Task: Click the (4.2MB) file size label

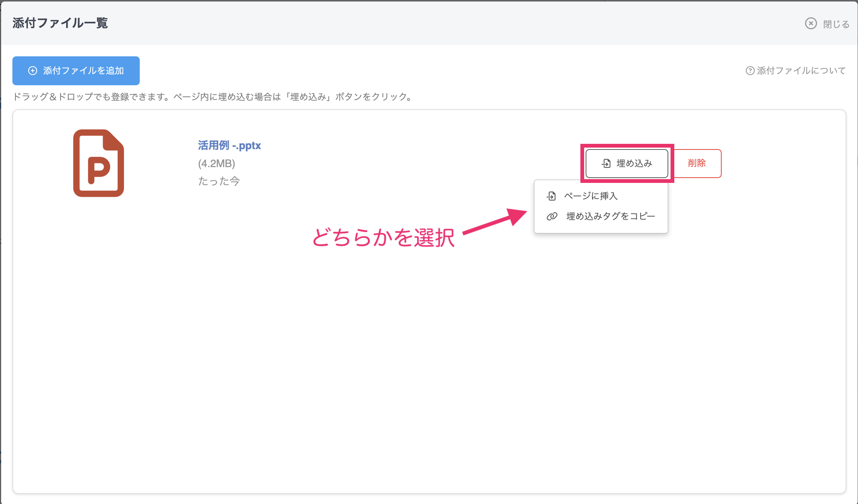Action: tap(216, 163)
